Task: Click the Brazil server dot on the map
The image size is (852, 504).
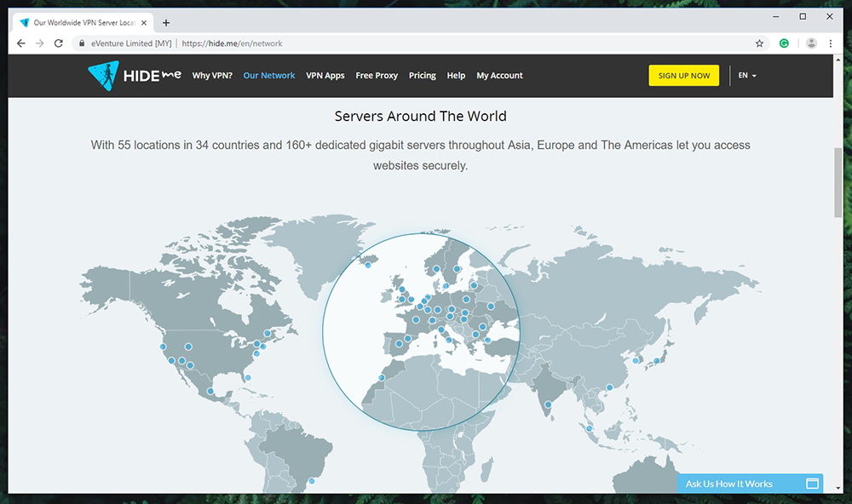Action: [x=312, y=481]
